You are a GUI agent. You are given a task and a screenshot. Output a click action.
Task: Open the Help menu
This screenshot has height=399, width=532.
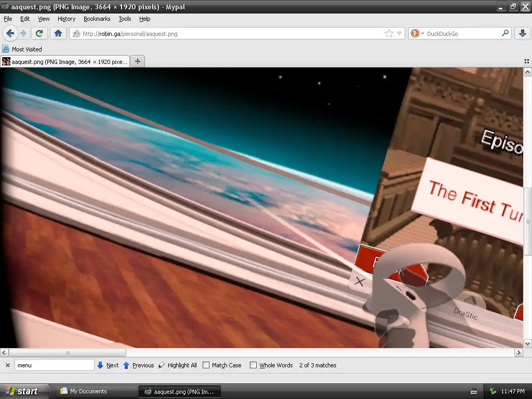coord(144,19)
